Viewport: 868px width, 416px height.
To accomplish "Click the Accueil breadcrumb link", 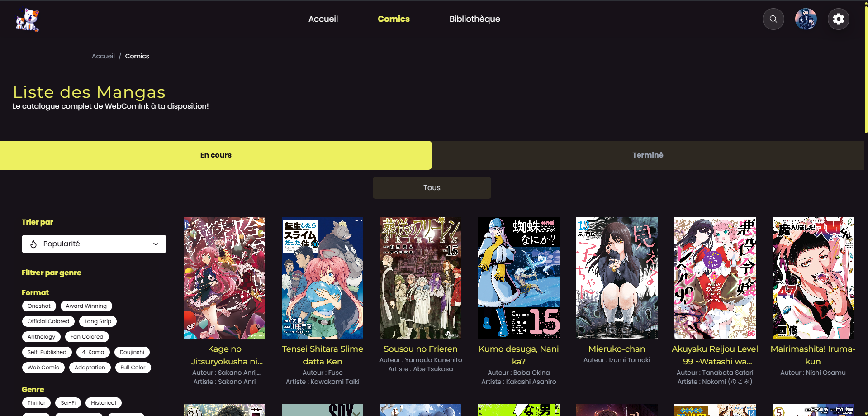I will tap(103, 56).
